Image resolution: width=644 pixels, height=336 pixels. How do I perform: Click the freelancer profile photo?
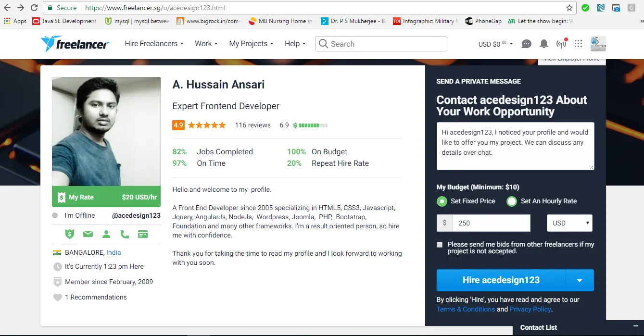(x=106, y=131)
